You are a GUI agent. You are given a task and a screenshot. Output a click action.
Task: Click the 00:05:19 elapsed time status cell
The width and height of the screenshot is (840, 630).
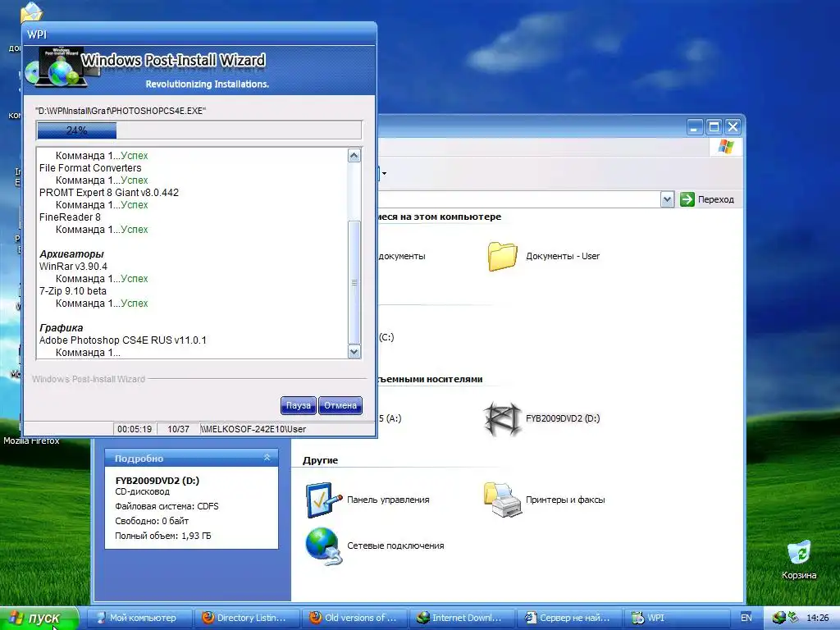click(x=135, y=429)
